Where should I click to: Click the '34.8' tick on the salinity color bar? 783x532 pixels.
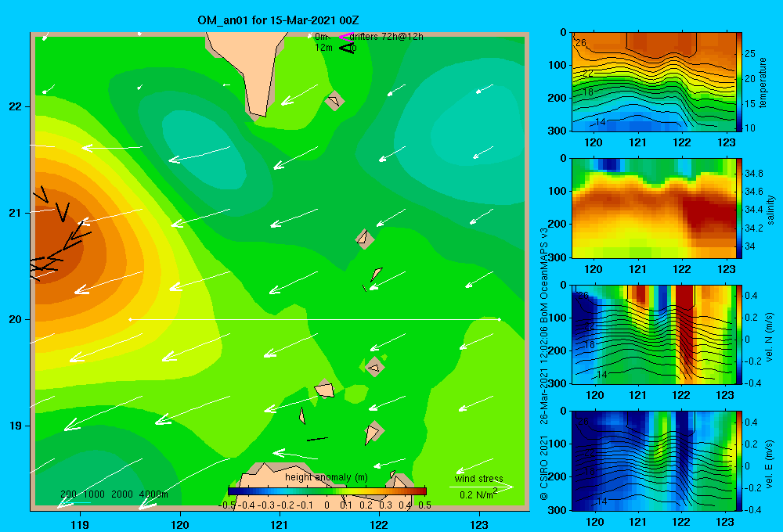tap(753, 174)
